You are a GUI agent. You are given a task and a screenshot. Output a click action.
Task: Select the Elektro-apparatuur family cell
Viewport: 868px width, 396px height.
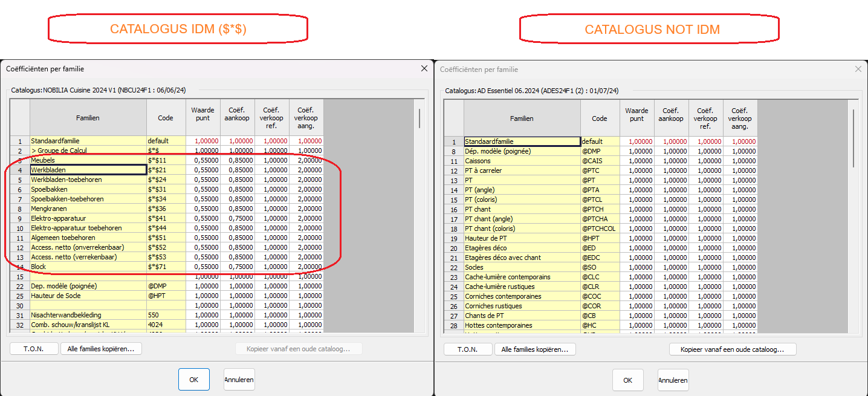pos(88,218)
